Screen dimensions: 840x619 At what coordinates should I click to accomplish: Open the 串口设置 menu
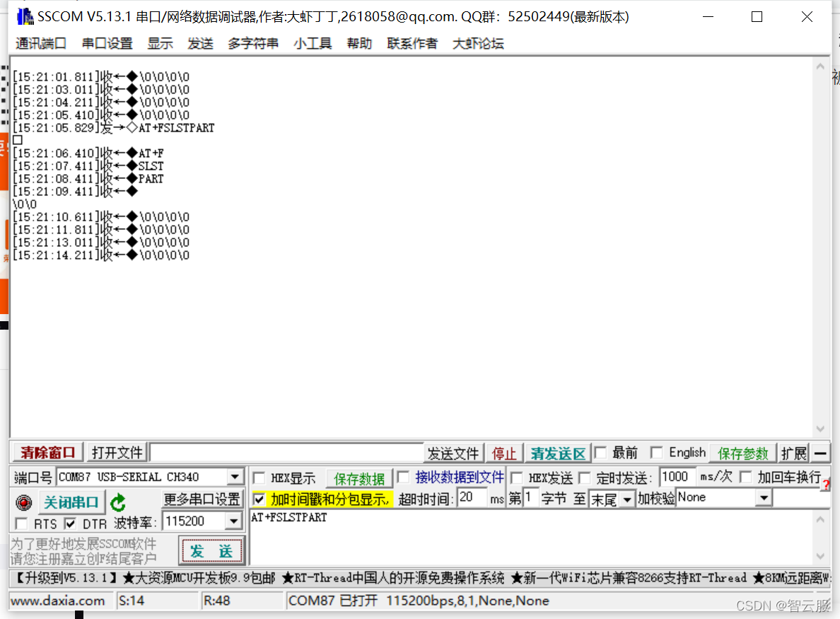107,43
